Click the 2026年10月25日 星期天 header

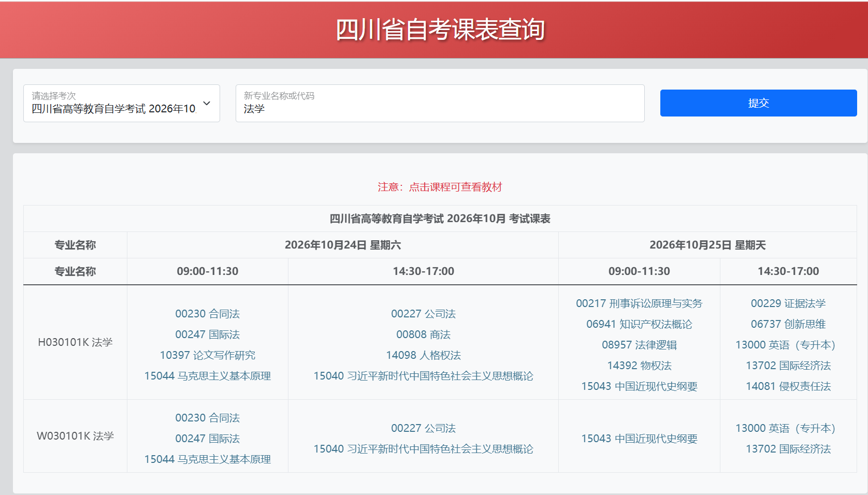707,245
